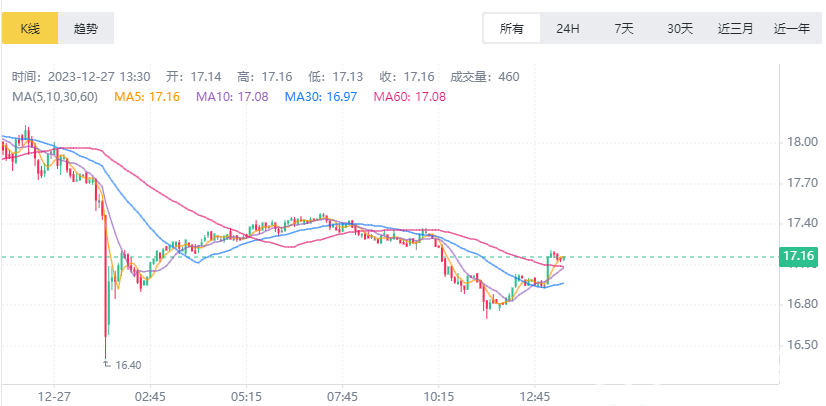Image resolution: width=826 pixels, height=406 pixels.
Task: Click the 成交量: 460 volume readout
Action: click(x=484, y=76)
